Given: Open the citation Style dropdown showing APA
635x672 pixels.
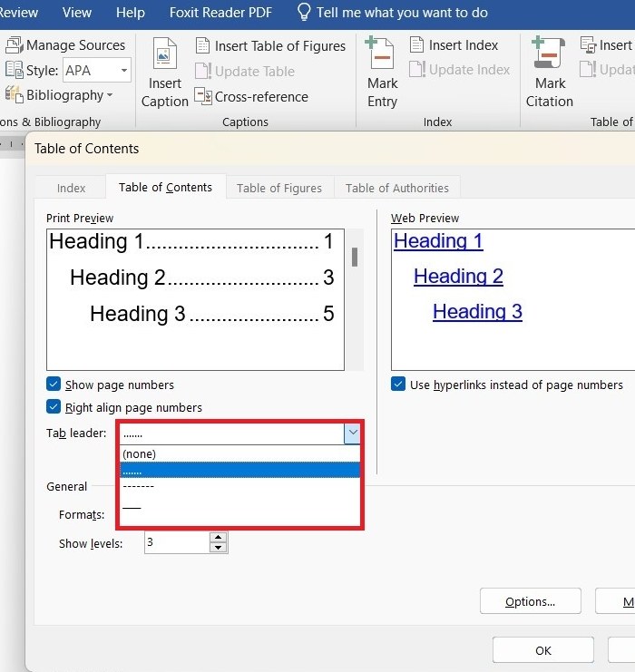Looking at the screenshot, I should point(97,71).
